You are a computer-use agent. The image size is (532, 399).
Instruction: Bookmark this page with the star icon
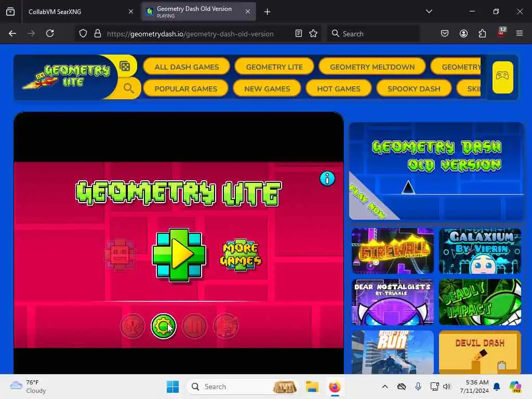coord(313,33)
